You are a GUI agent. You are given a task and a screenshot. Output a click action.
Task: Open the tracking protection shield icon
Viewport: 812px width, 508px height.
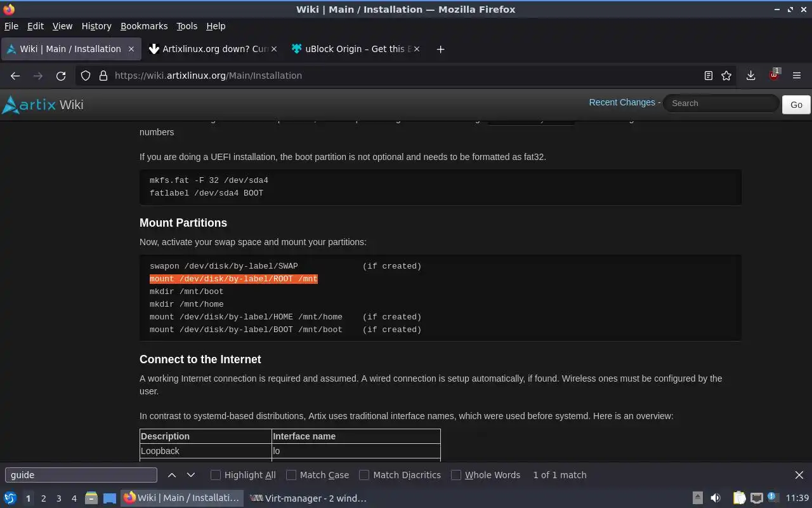[86, 76]
